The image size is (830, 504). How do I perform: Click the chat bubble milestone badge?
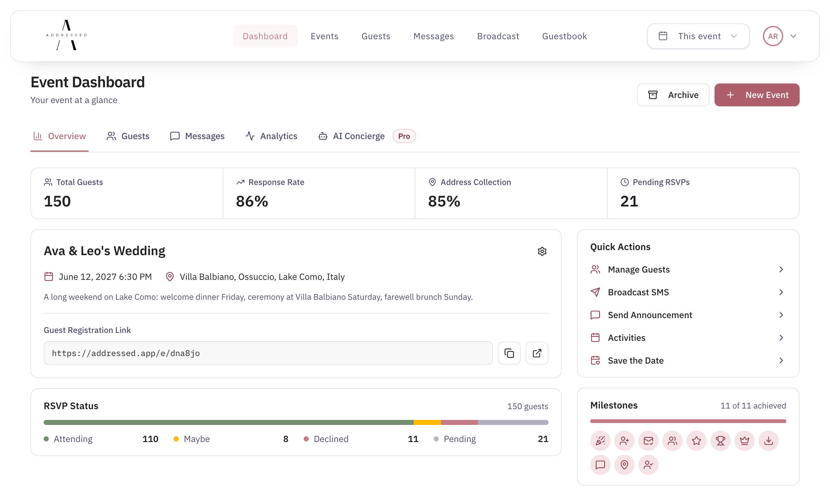click(x=600, y=464)
